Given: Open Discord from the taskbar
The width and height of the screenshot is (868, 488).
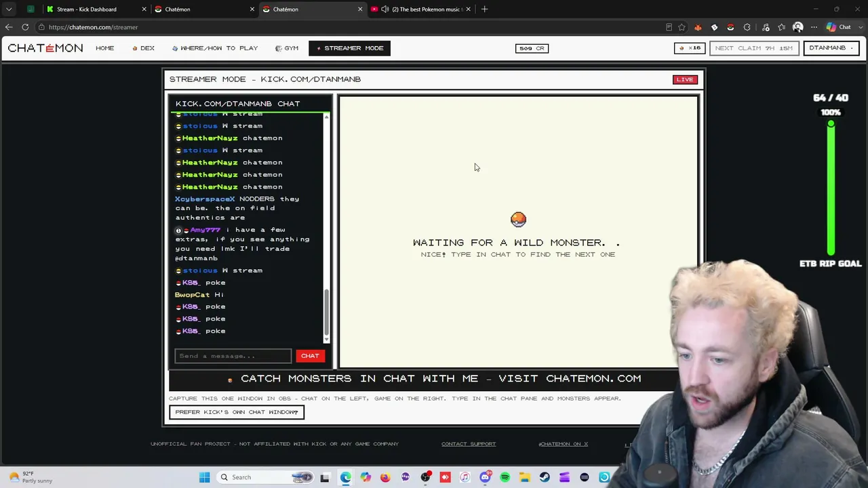Looking at the screenshot, I should [485, 477].
